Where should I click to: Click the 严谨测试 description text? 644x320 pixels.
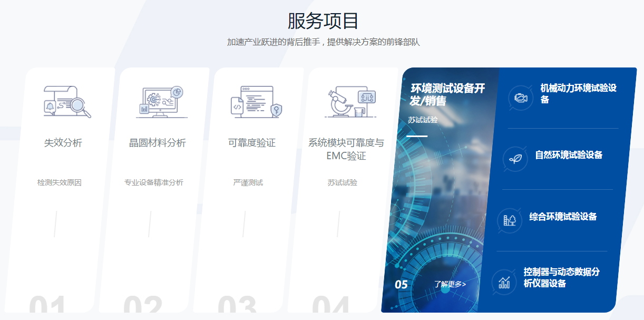click(248, 182)
